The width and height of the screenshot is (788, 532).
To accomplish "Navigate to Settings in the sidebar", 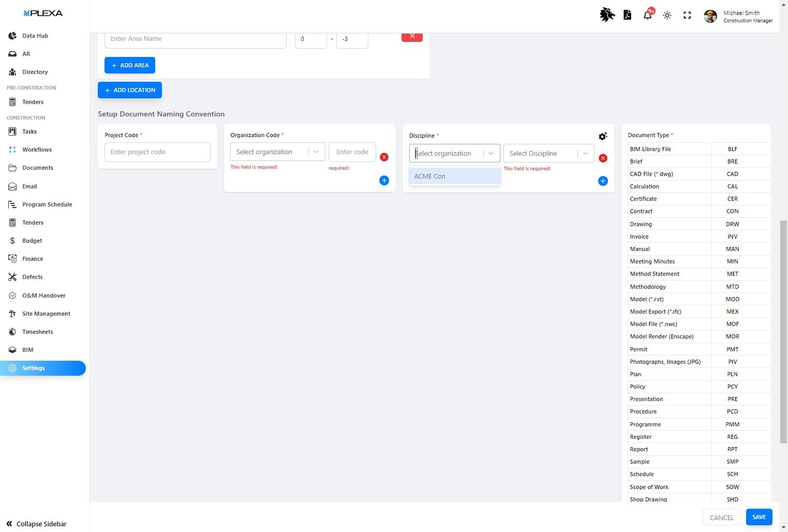I will tap(33, 368).
